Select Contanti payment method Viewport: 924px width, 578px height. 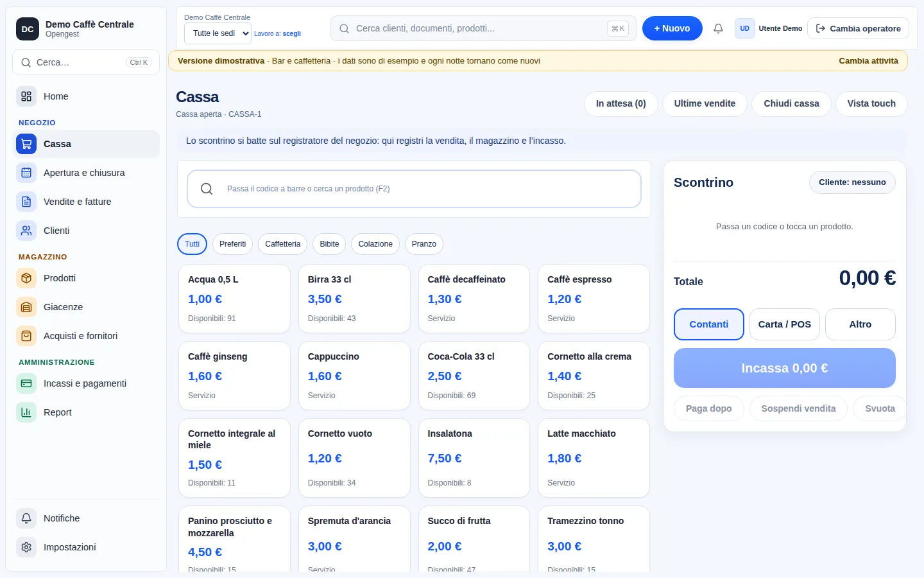coord(708,324)
